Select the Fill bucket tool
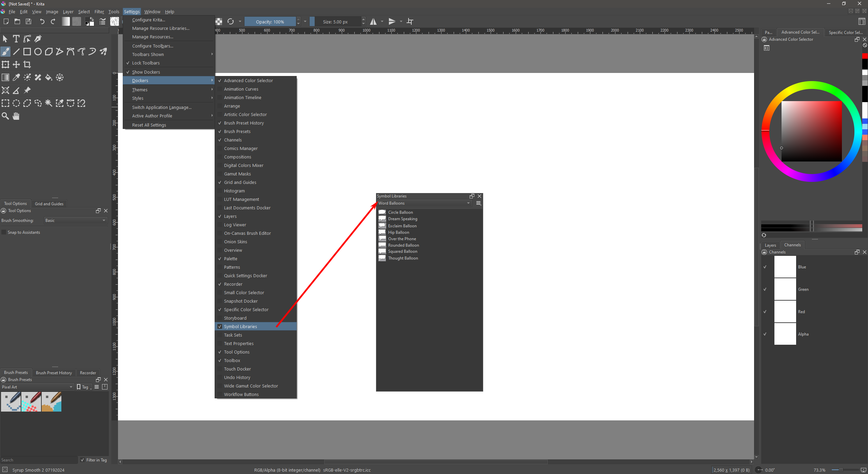 click(49, 77)
